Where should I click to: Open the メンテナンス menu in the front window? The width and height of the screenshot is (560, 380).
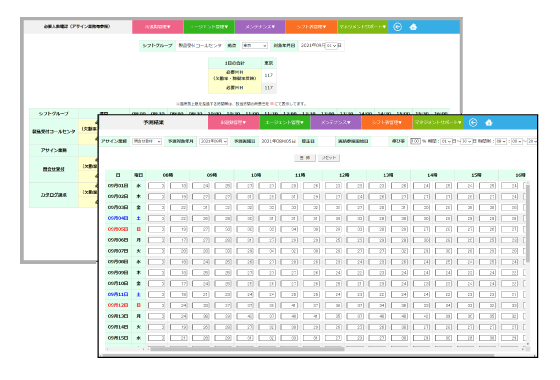(x=336, y=122)
